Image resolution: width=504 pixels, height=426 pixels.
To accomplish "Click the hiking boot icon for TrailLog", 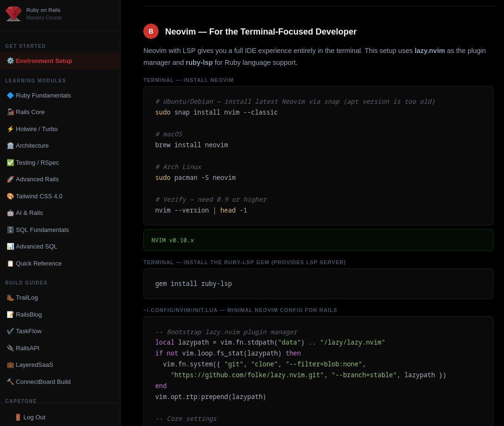I will (x=10, y=298).
